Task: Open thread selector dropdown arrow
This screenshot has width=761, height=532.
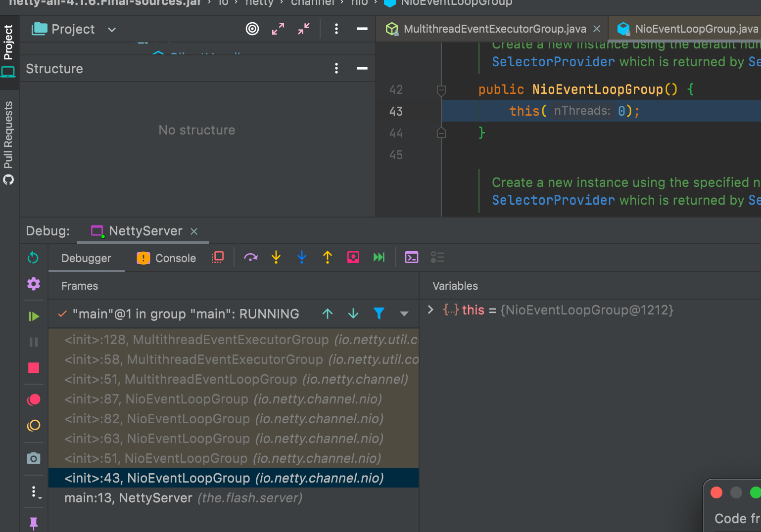Action: pyautogui.click(x=404, y=313)
